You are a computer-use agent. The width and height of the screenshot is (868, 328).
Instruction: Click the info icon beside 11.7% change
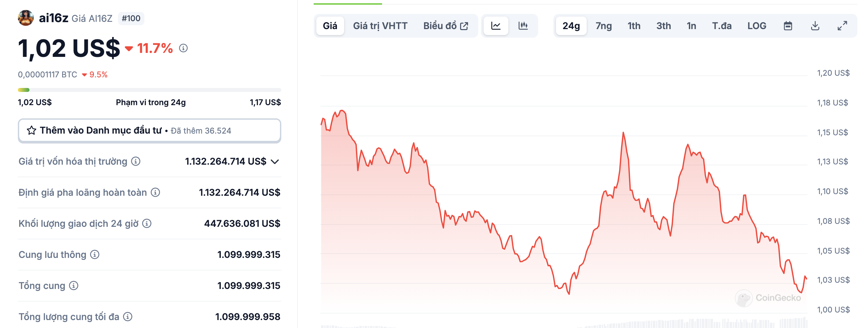point(183,48)
